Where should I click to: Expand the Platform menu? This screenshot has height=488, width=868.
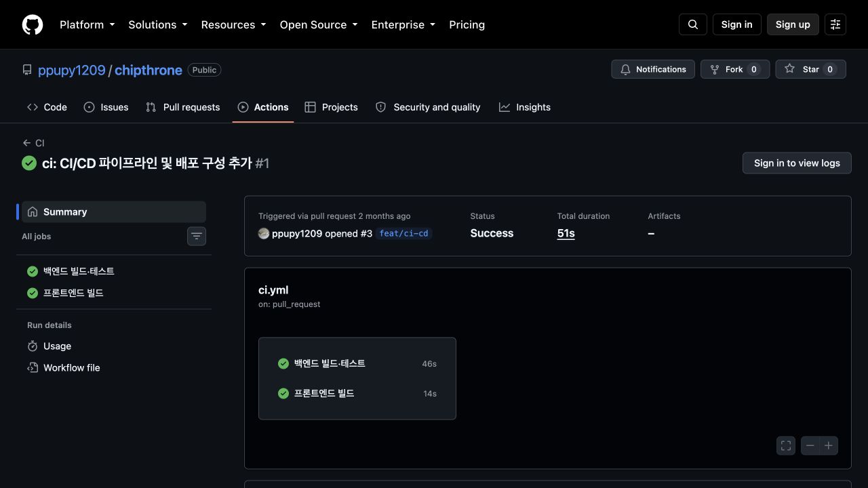click(87, 24)
